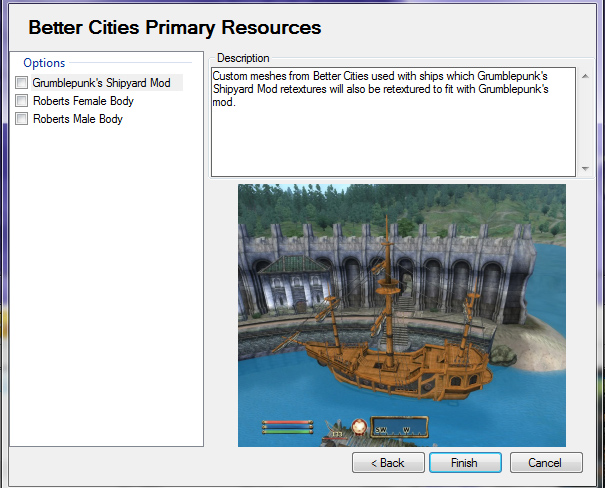This screenshot has width=605, height=488.
Task: Click the Description group label
Action: [x=243, y=58]
